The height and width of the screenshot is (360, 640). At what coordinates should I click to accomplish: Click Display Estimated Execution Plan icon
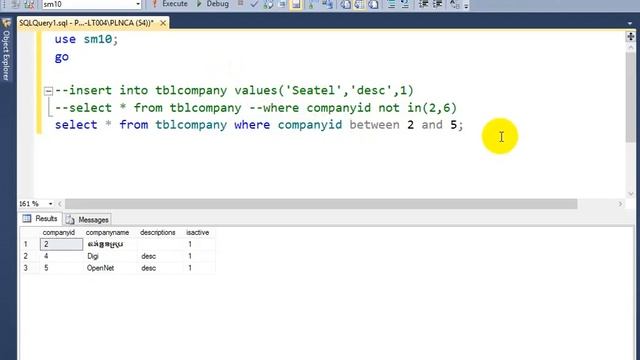[x=269, y=4]
